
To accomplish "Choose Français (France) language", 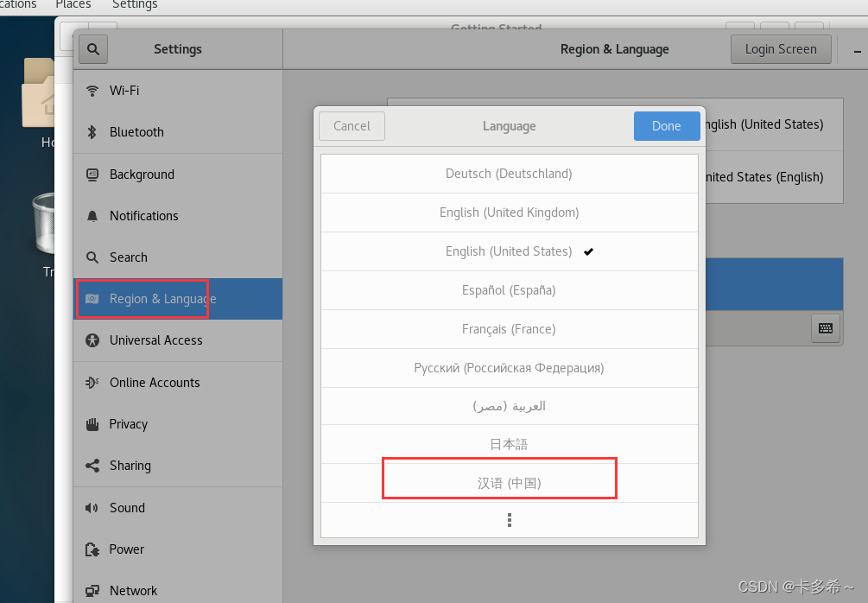I will click(x=510, y=329).
